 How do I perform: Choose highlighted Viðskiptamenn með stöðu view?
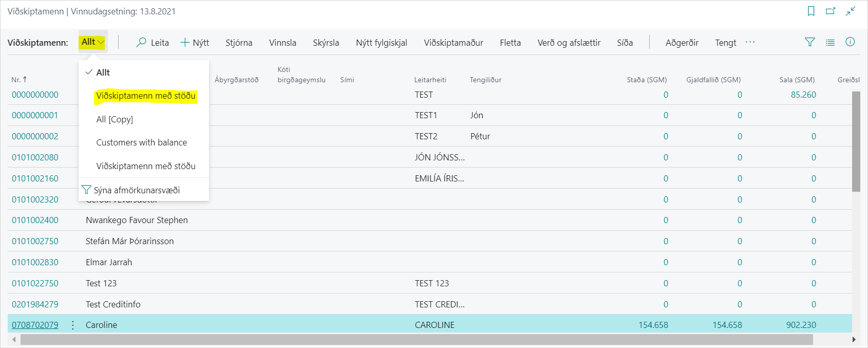pos(146,96)
